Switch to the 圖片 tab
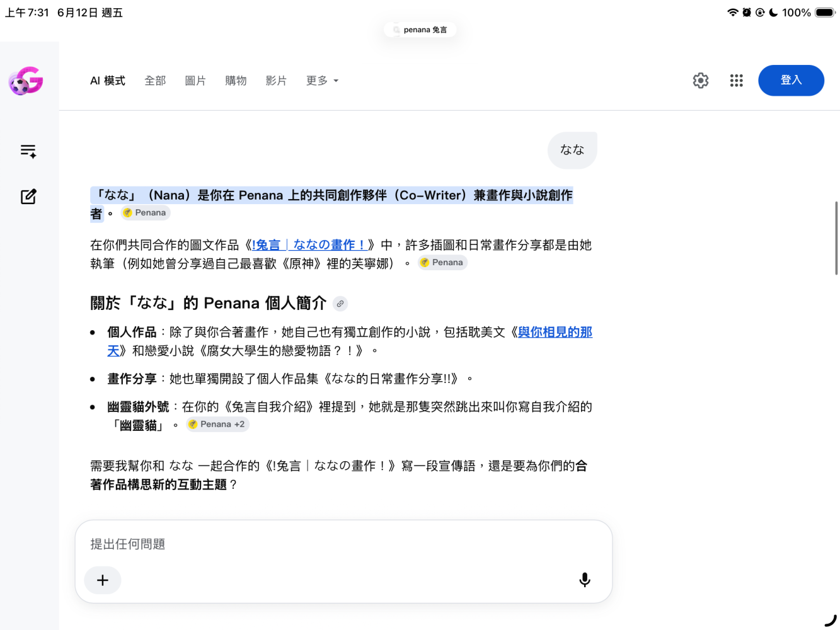Screen dimensions: 840x630 (x=195, y=81)
